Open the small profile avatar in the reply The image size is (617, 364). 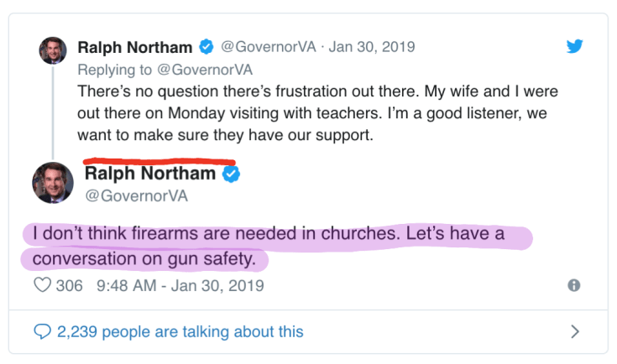53,50
